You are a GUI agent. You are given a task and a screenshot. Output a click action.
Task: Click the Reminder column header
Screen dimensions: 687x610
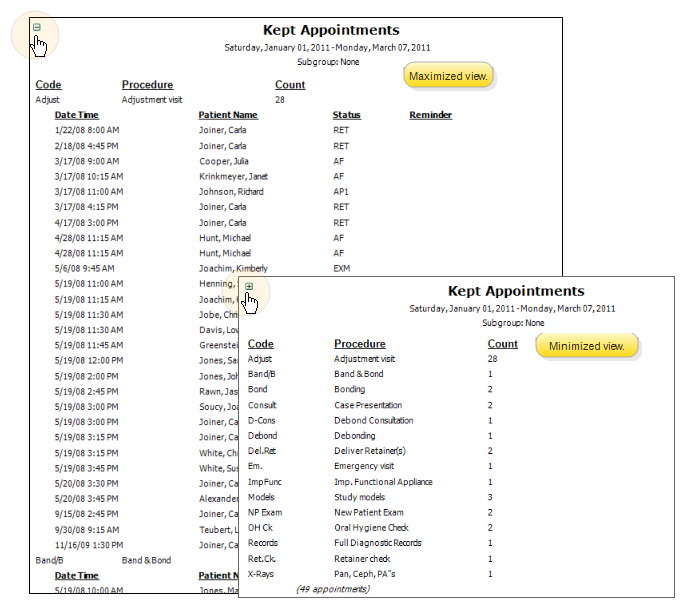pos(430,115)
